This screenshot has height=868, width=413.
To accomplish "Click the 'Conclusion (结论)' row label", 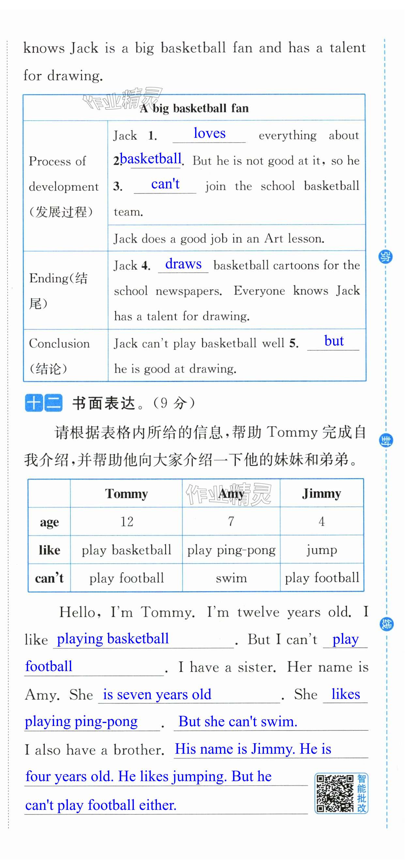I will (59, 356).
